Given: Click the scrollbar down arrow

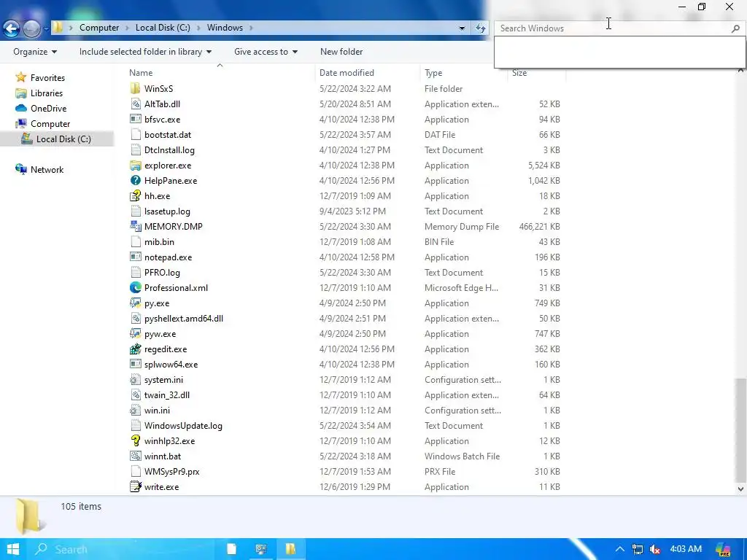Looking at the screenshot, I should [740, 489].
